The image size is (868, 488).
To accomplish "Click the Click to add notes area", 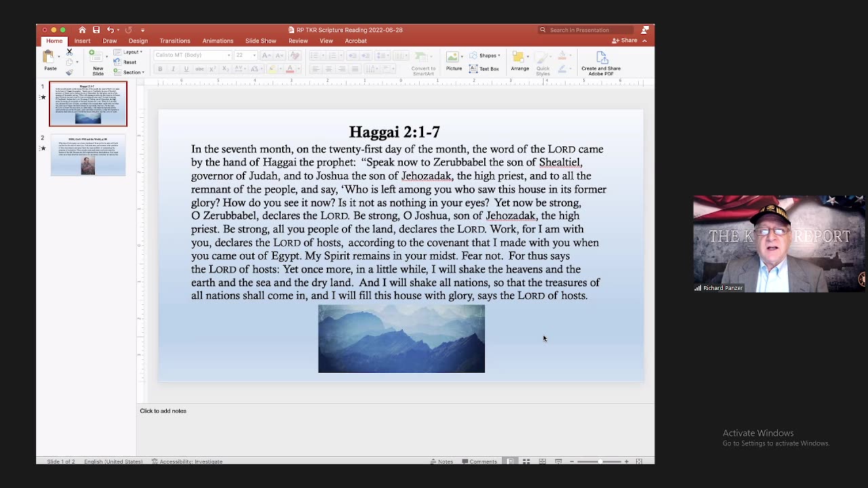I will (x=163, y=411).
